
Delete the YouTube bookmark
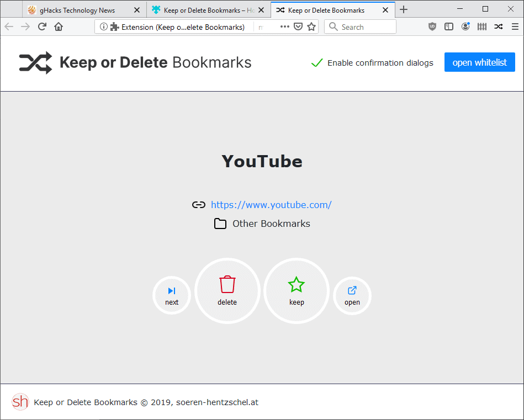tap(227, 291)
